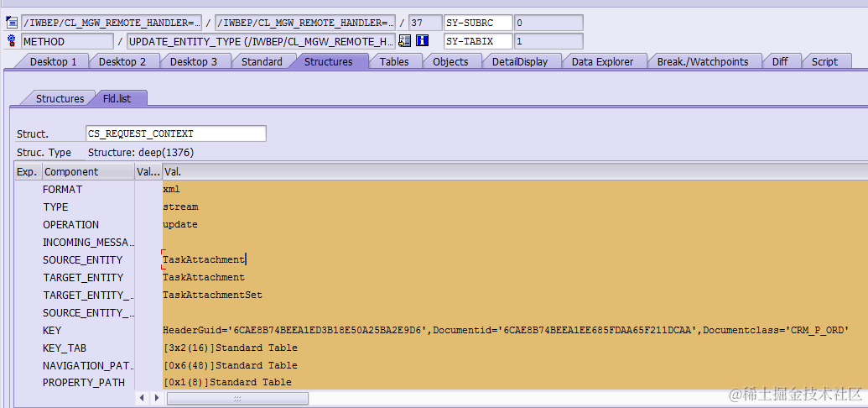The image size is (868, 408).
Task: Click the UPDATE_ENTITY_TYPE method name field
Action: pos(262,41)
